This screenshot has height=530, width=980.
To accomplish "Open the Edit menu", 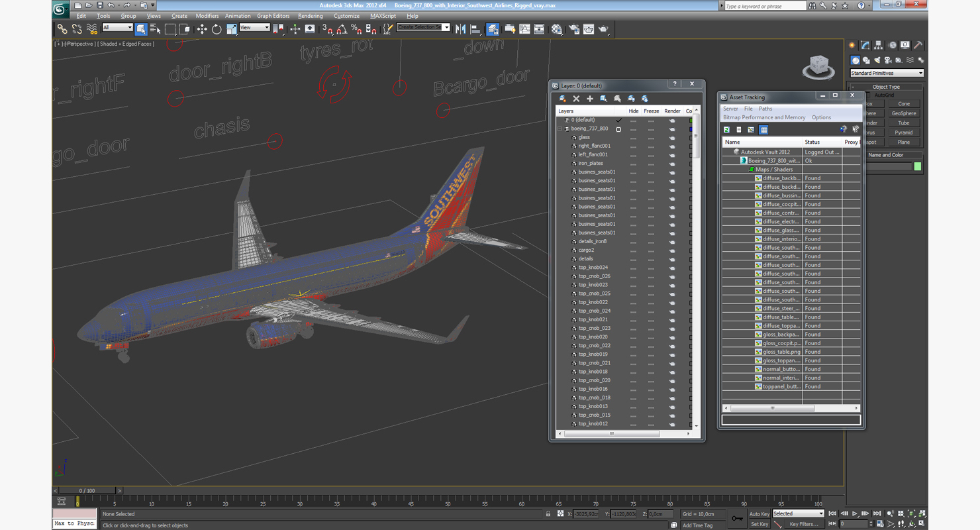I will coord(81,16).
